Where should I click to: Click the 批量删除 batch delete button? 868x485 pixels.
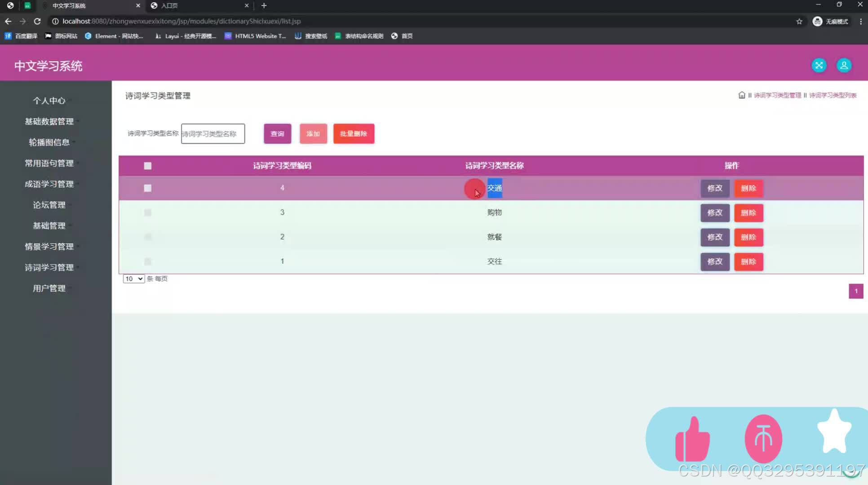(354, 134)
